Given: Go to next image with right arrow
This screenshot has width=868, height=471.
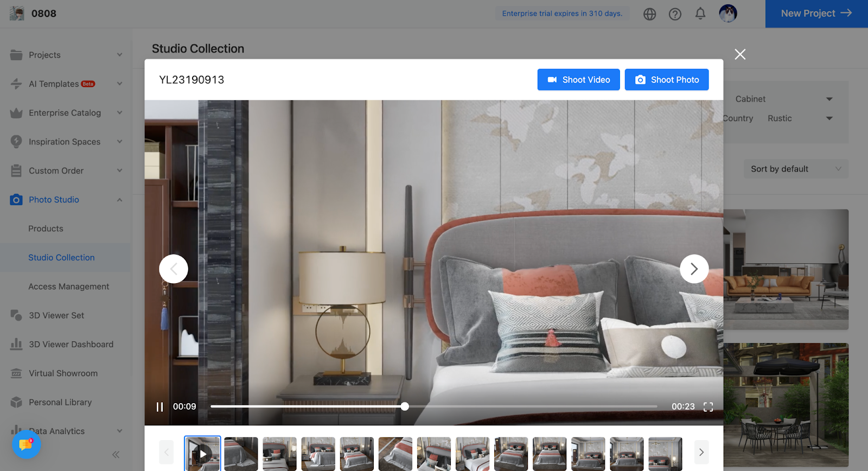Looking at the screenshot, I should tap(694, 269).
